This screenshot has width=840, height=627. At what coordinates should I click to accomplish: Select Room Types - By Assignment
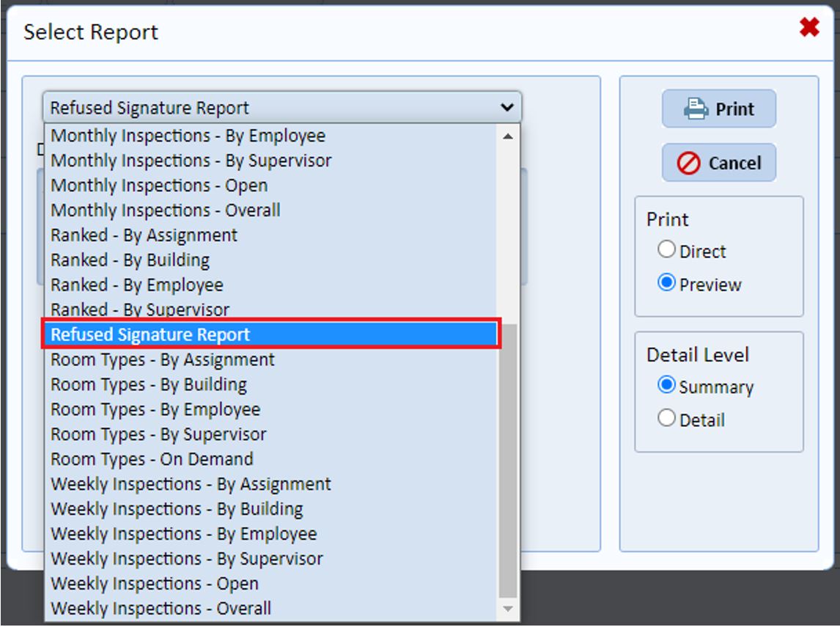tap(162, 360)
